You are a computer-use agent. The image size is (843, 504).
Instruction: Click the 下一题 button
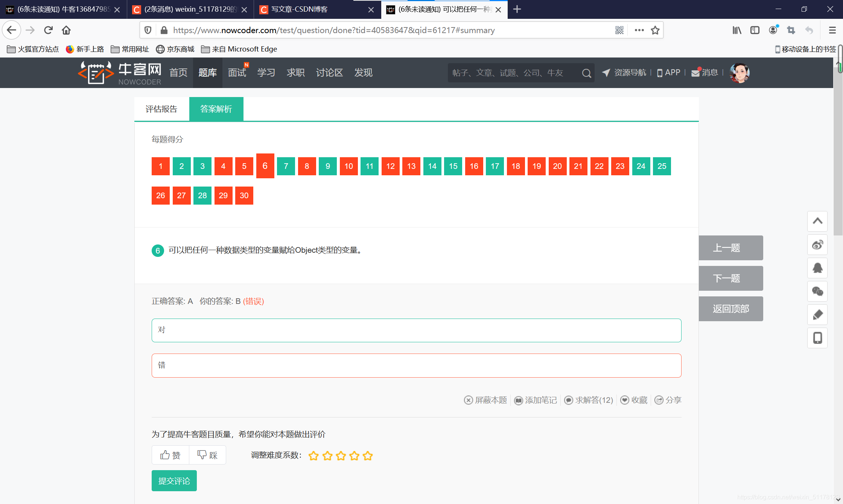731,278
